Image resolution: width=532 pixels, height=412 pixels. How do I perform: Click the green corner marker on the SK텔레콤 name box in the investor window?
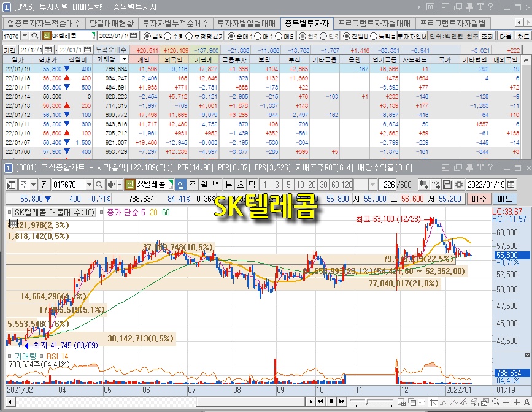click(x=93, y=34)
